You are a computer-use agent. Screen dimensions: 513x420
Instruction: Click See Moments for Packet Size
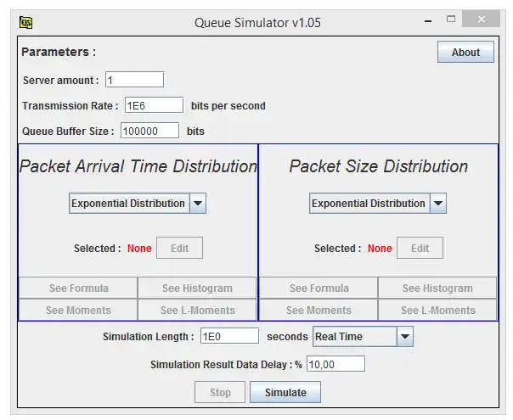[x=319, y=310]
